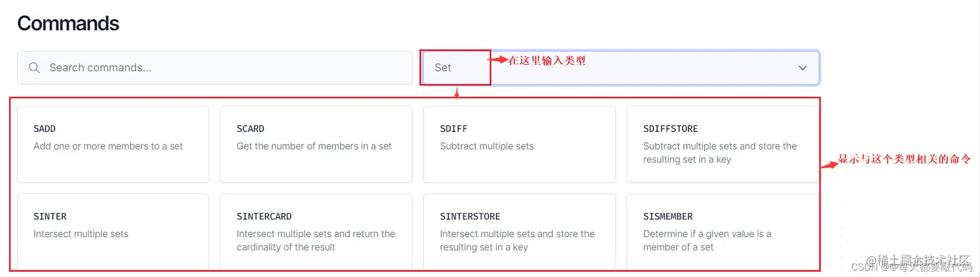Screen dimensions: 980x277
Task: Expand the Set group dropdown chevron
Action: pos(802,67)
